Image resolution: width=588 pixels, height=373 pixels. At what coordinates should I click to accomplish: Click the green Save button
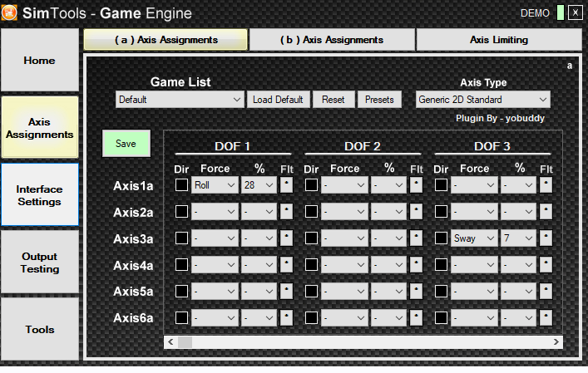tap(126, 144)
